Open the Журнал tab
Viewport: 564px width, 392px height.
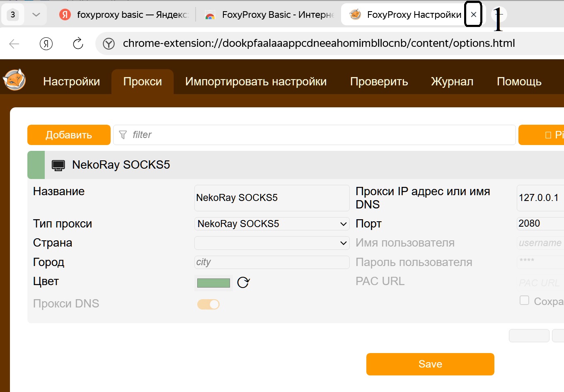(x=452, y=82)
